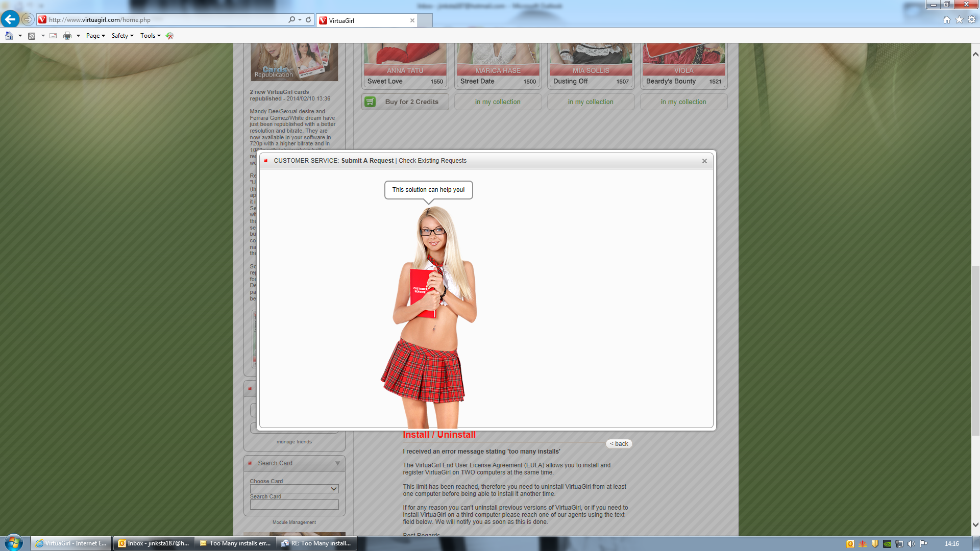This screenshot has height=551, width=980.
Task: Click the favorites star icon
Action: [959, 20]
